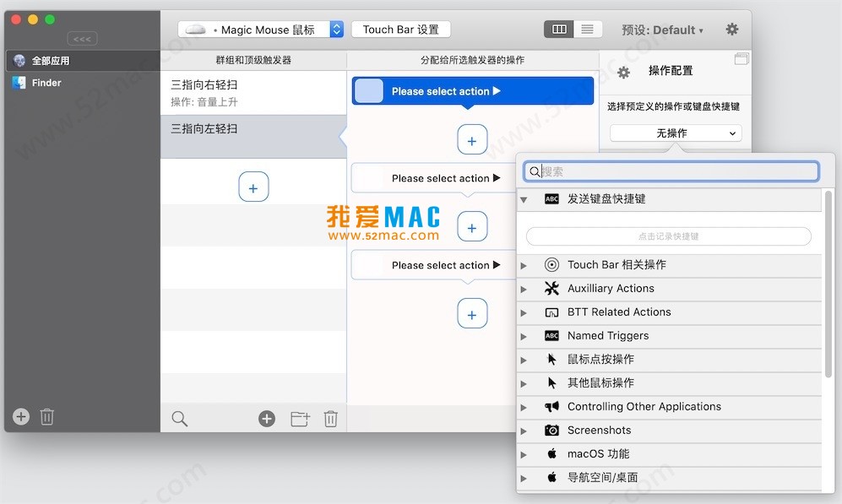842x504 pixels.
Task: Add action with plus below the third action
Action: 472,313
